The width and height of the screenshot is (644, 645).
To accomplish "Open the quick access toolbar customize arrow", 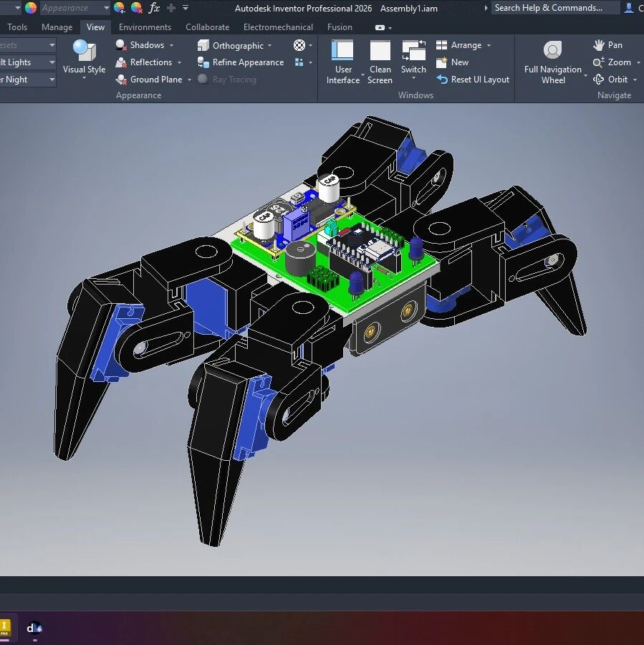I will [x=186, y=8].
